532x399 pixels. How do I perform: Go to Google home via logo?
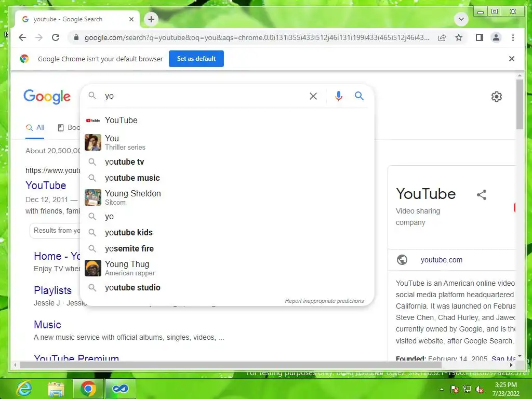(47, 97)
